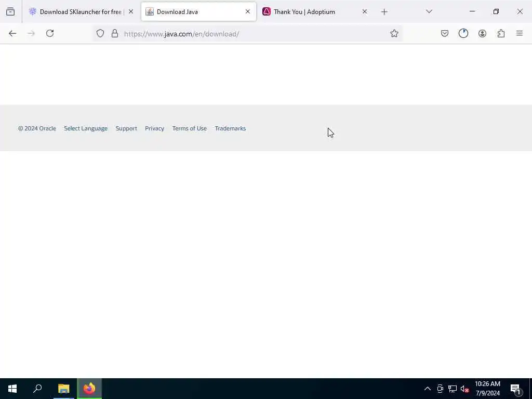
Task: Reload the current page
Action: pos(50,34)
